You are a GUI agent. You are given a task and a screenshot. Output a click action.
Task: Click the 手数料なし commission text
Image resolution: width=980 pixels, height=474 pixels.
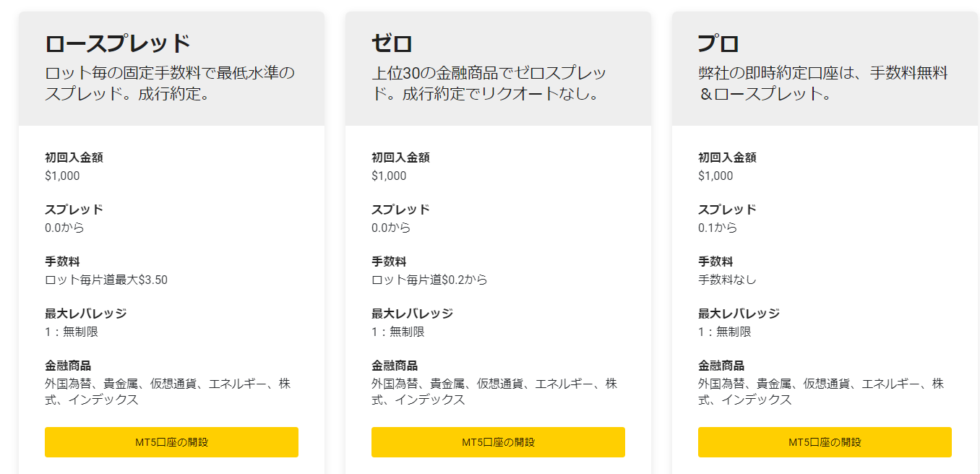coord(727,280)
